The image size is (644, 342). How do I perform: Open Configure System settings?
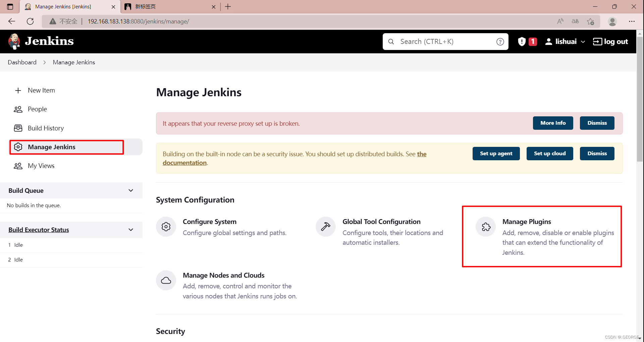(x=221, y=227)
